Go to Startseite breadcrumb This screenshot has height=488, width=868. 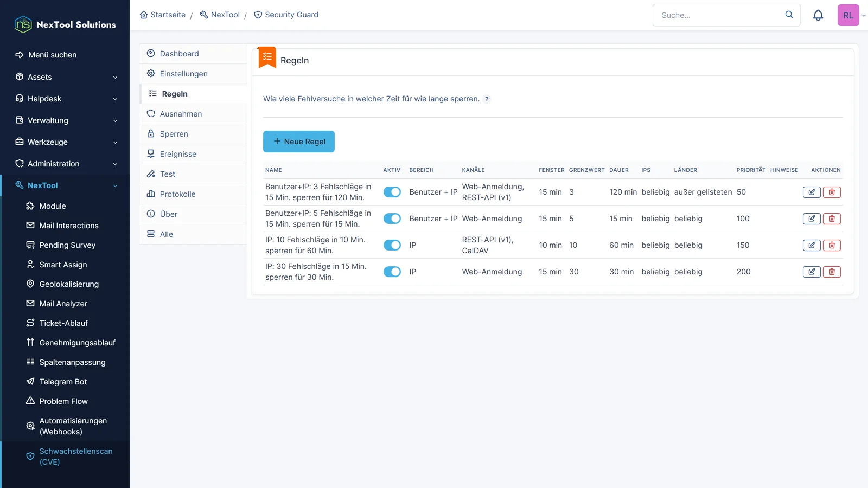163,15
